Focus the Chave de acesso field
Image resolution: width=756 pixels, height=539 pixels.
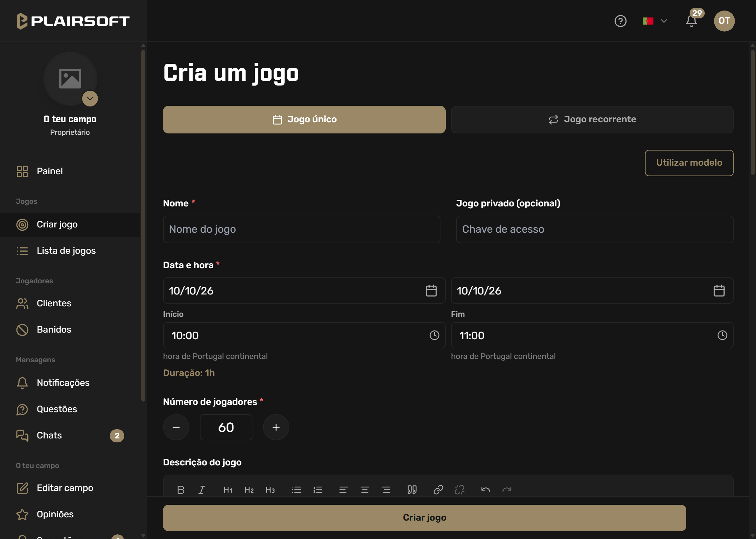click(x=595, y=229)
